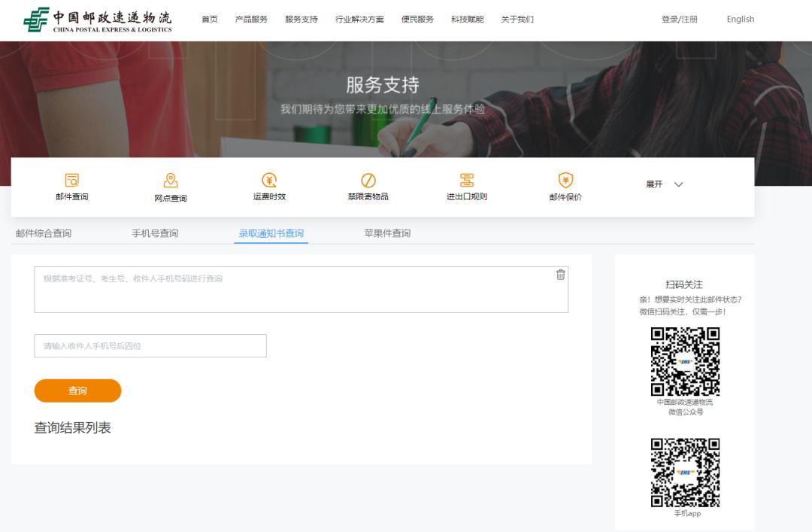Switch the site to English

[740, 19]
